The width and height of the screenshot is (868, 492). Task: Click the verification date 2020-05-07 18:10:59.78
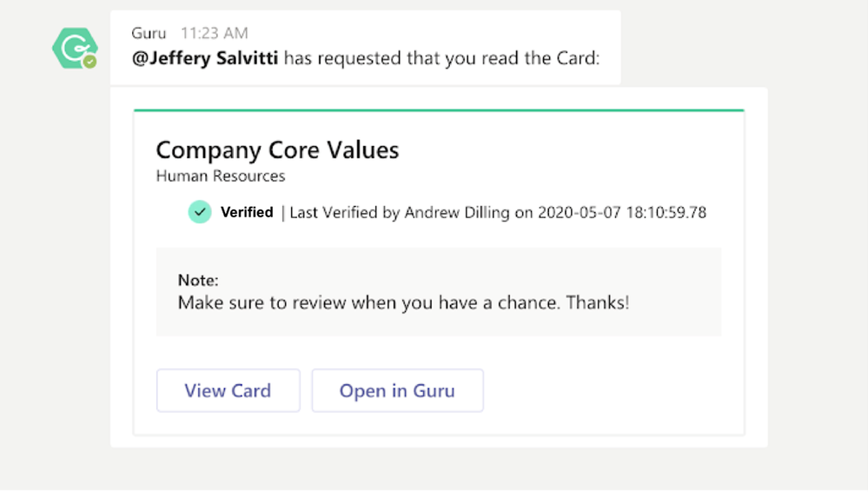(x=622, y=212)
